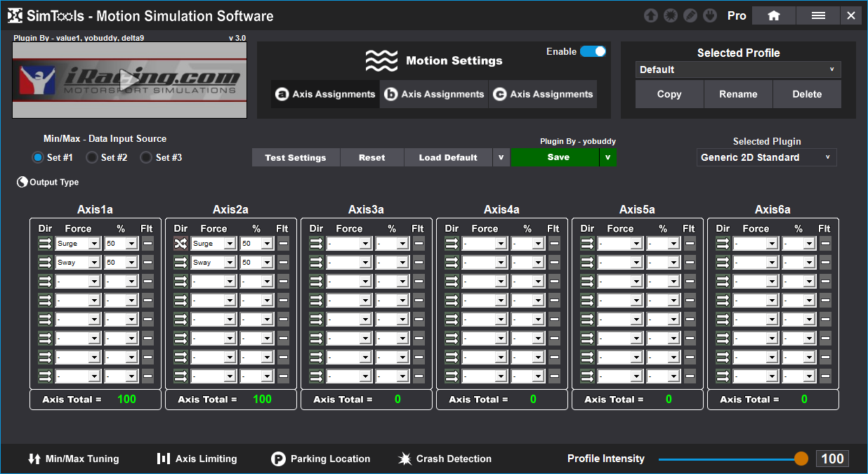Open Parking Location settings
Screen dimensions: 868x474
pyautogui.click(x=321, y=459)
